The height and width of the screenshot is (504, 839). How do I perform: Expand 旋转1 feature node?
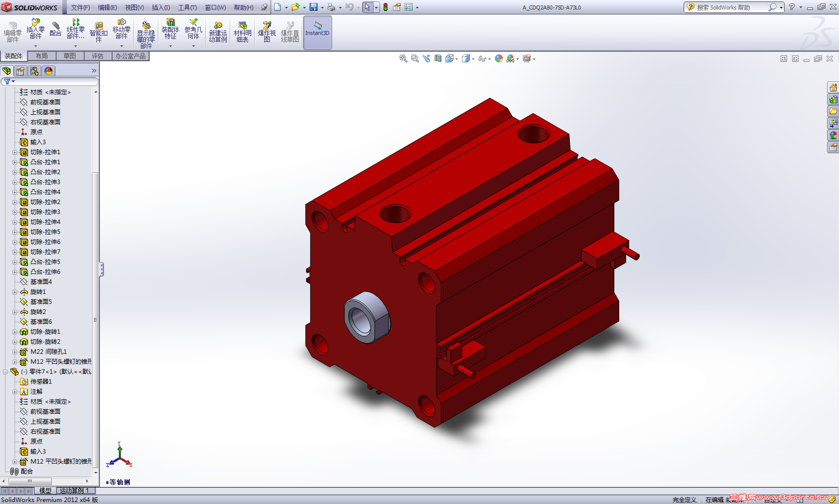[14, 292]
